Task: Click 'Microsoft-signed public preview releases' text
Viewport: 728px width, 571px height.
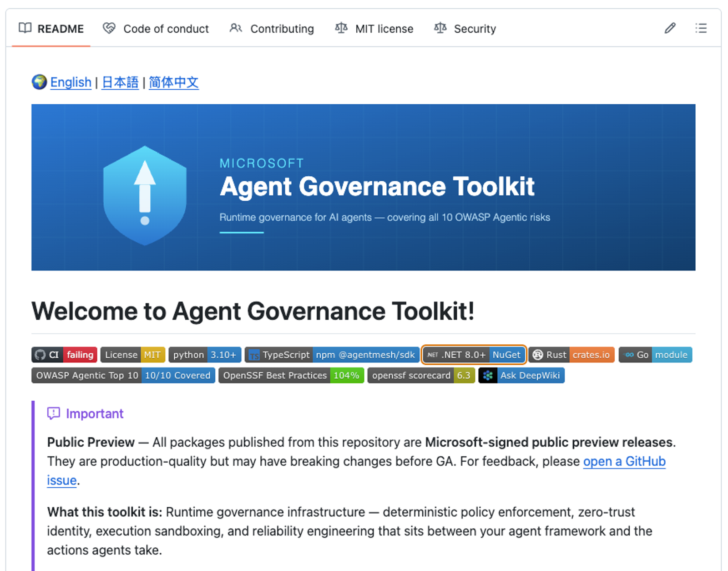Action: pyautogui.click(x=549, y=442)
